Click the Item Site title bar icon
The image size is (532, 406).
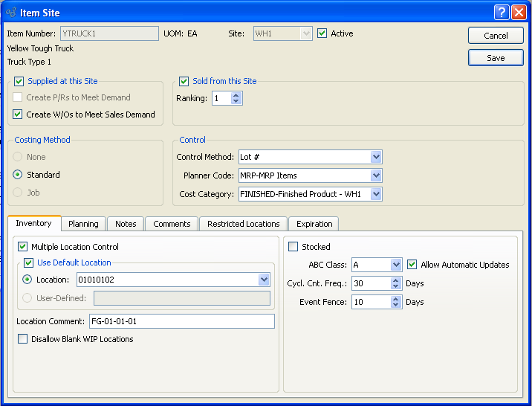point(11,13)
